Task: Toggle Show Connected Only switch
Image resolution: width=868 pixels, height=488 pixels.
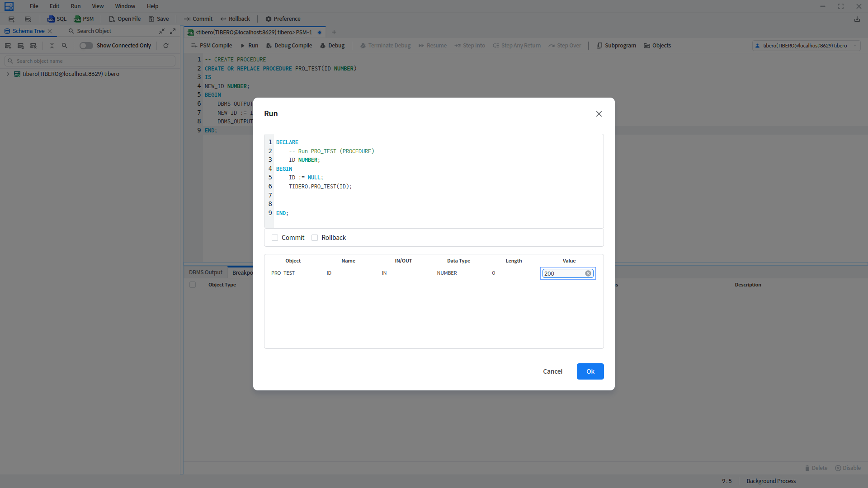Action: click(x=86, y=46)
